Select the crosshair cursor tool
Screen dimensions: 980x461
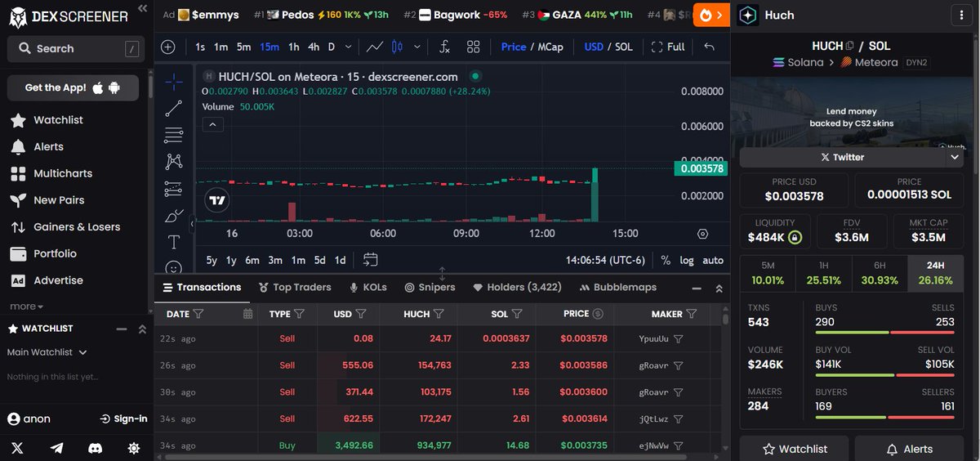click(173, 81)
